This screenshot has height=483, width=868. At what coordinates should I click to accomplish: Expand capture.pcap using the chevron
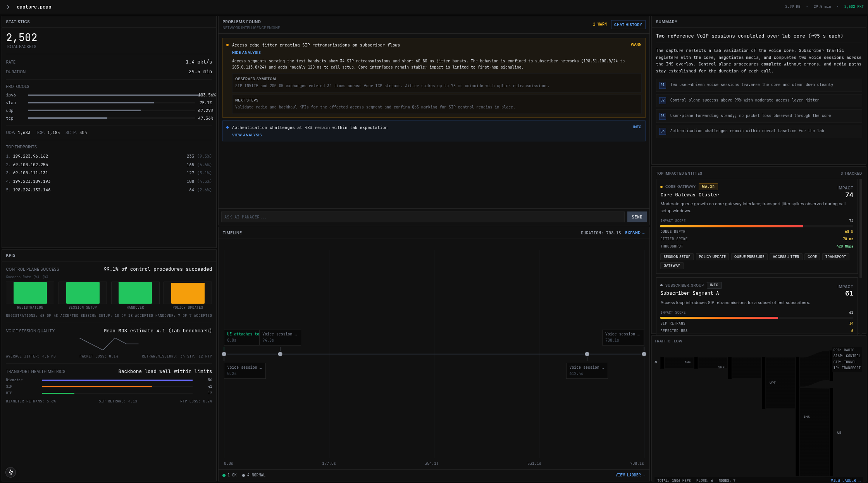[x=7, y=7]
